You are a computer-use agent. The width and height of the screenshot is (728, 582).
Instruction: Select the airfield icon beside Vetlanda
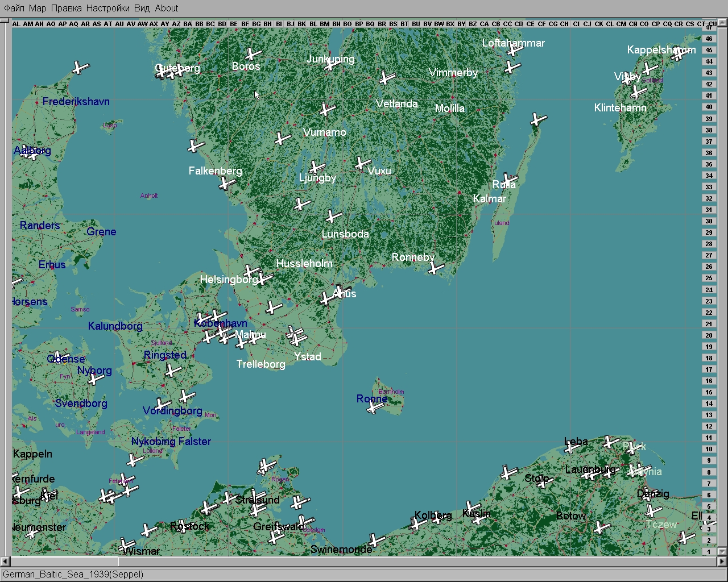click(387, 77)
